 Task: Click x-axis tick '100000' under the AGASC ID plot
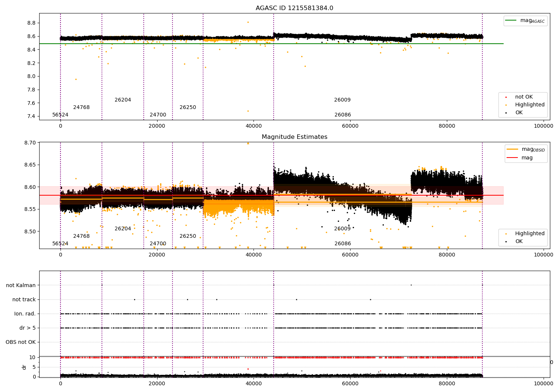pyautogui.click(x=544, y=126)
